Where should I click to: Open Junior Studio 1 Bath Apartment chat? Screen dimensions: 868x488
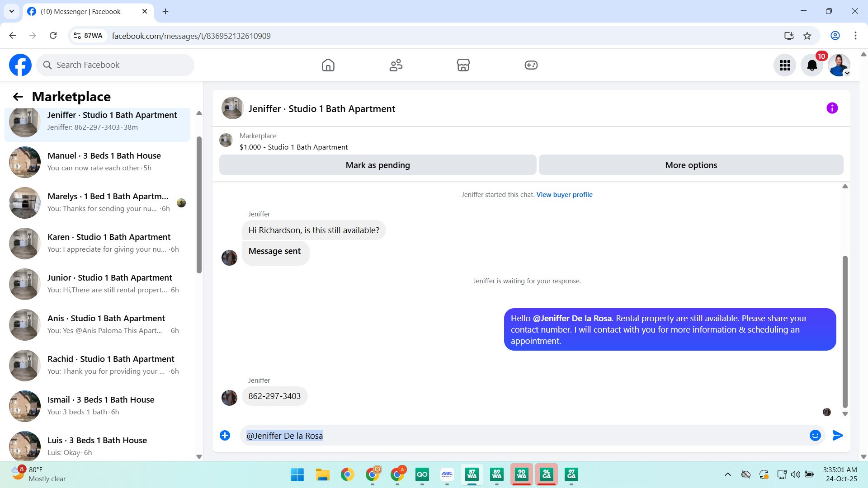[x=97, y=284]
